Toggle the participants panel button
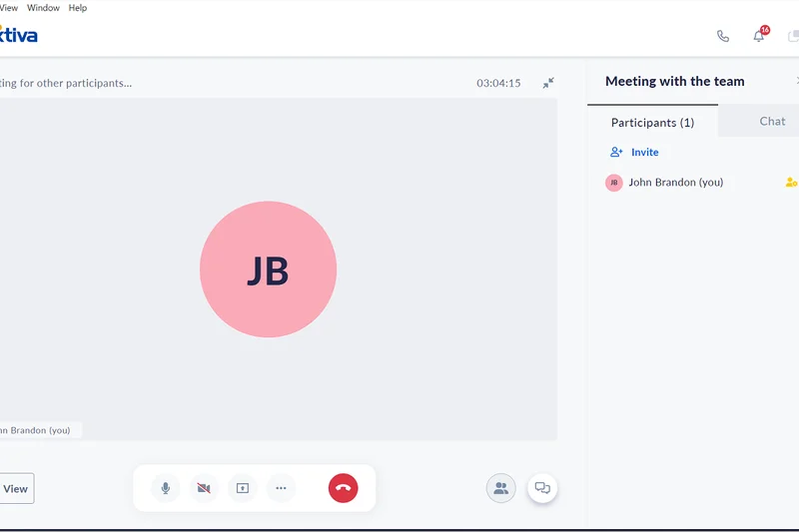The width and height of the screenshot is (799, 532). point(501,488)
